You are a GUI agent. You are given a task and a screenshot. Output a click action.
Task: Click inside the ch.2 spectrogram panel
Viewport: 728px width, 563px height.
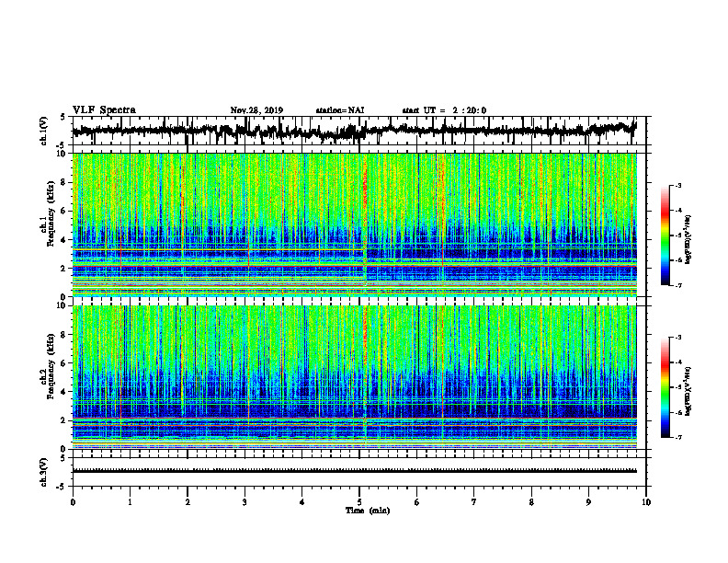354,377
